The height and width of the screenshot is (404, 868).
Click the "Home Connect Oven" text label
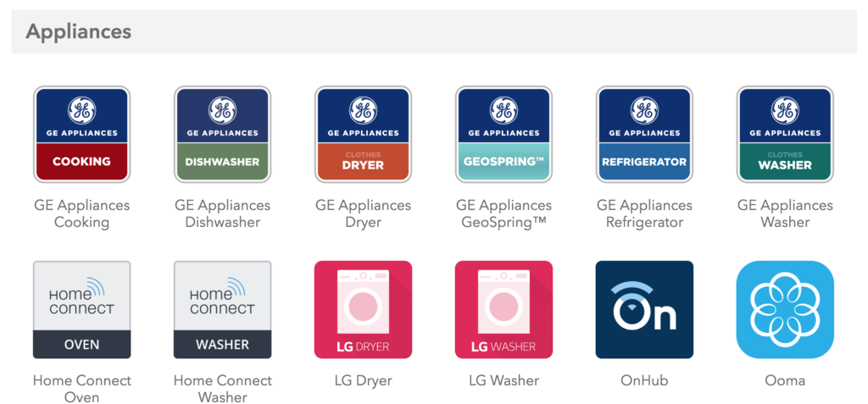point(82,389)
